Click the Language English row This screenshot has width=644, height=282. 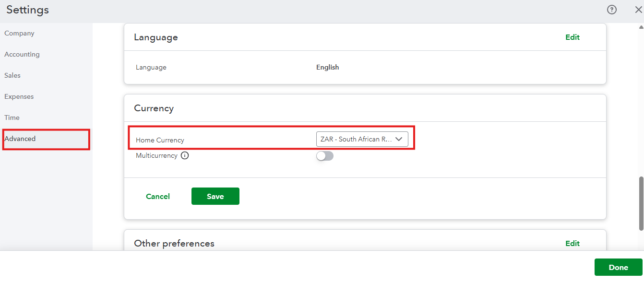(327, 68)
